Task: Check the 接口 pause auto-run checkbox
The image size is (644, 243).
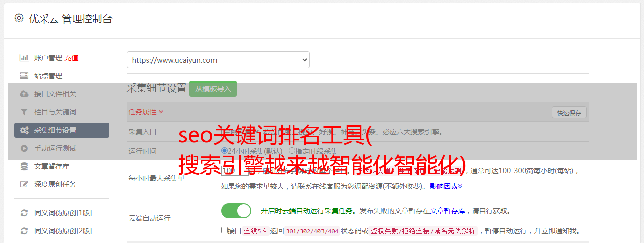Action: [224, 230]
